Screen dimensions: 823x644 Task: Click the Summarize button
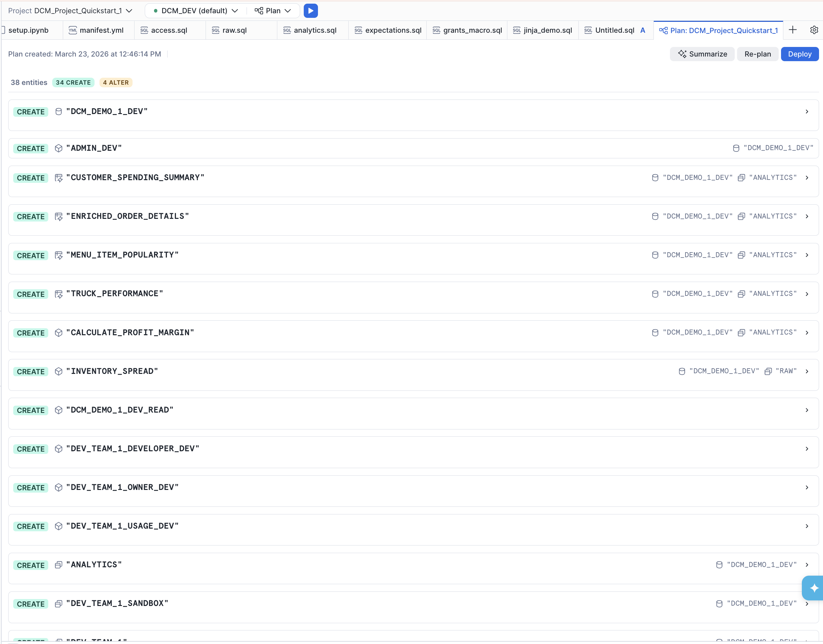[702, 54]
